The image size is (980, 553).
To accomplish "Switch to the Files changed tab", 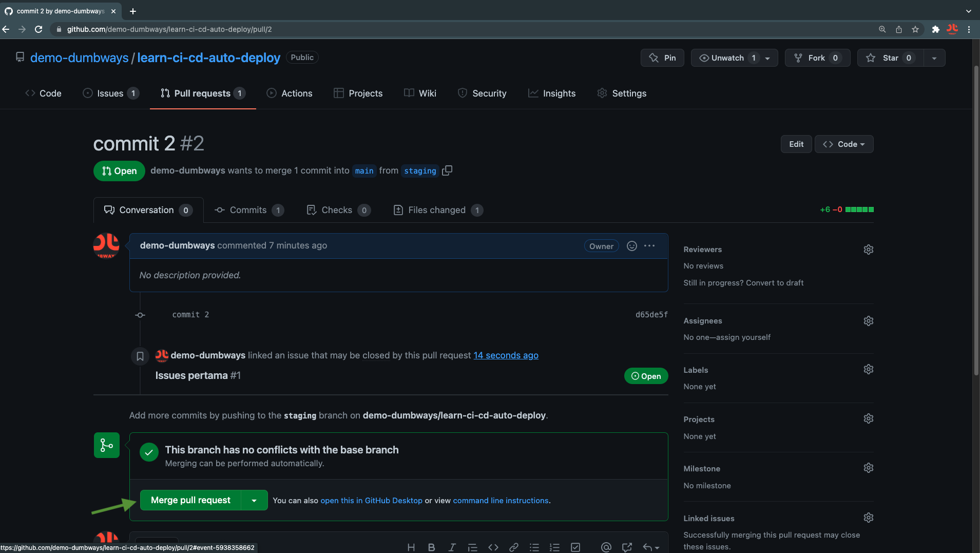I will [437, 210].
